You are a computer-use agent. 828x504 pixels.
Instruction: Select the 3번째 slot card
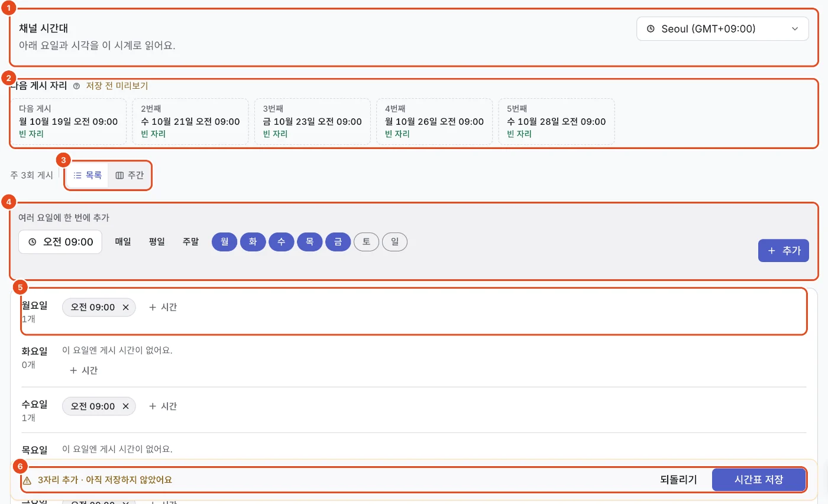click(312, 121)
